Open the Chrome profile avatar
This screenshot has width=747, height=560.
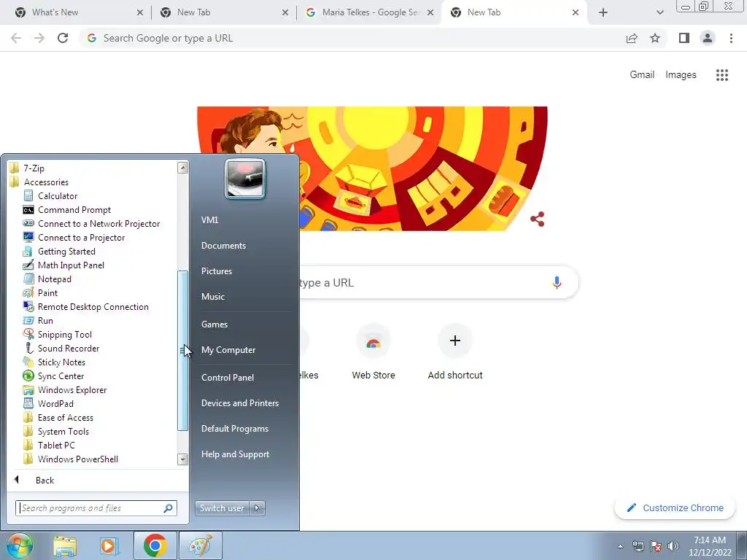pos(708,38)
